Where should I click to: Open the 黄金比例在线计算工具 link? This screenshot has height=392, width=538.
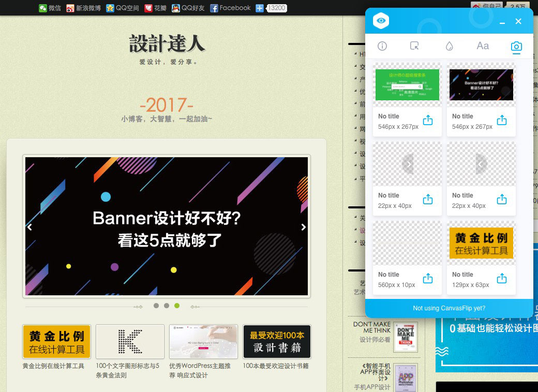[53, 366]
